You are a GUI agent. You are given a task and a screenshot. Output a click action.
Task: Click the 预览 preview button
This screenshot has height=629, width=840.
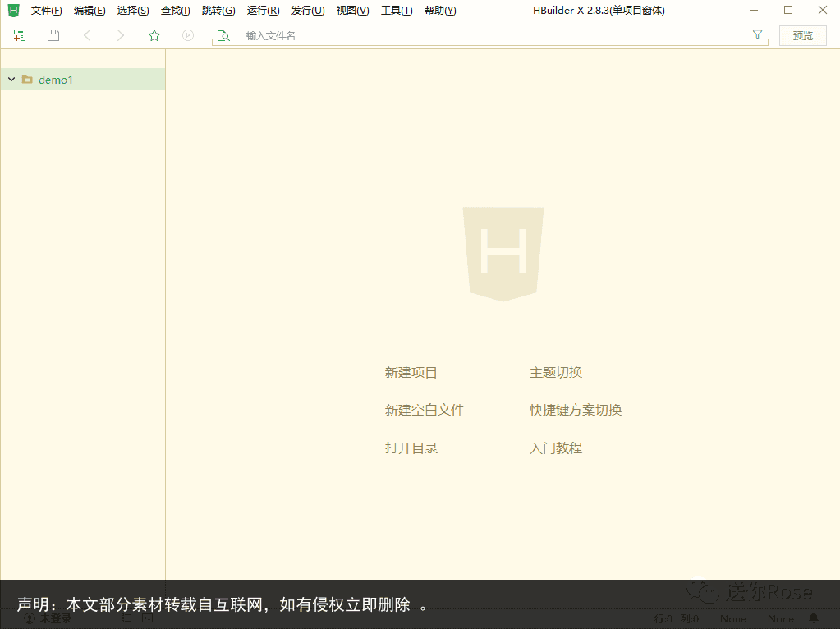pos(802,36)
